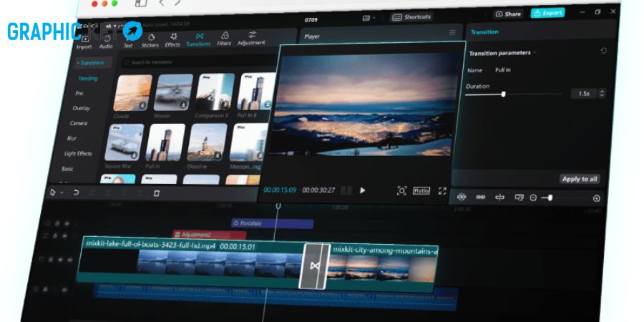Choose the Select cursor tool in timeline toolbar
Image resolution: width=644 pixels, height=322 pixels.
point(52,192)
